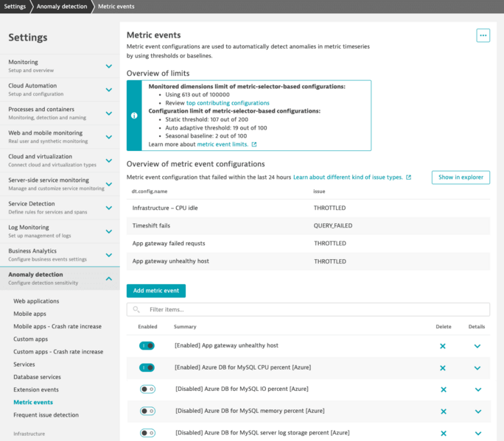504x441 pixels.
Task: Expand the Monitoring settings section
Action: (108, 66)
